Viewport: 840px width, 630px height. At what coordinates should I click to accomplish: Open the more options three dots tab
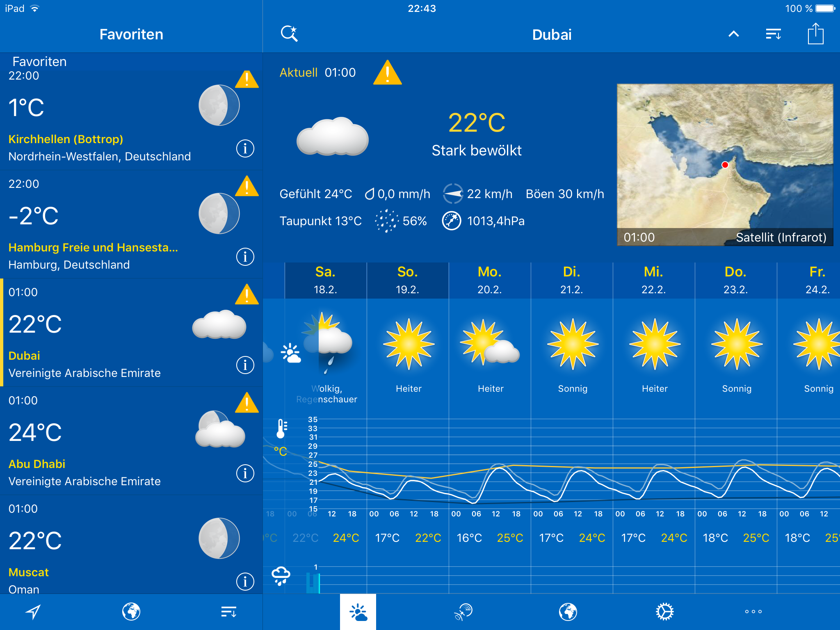coord(753,612)
